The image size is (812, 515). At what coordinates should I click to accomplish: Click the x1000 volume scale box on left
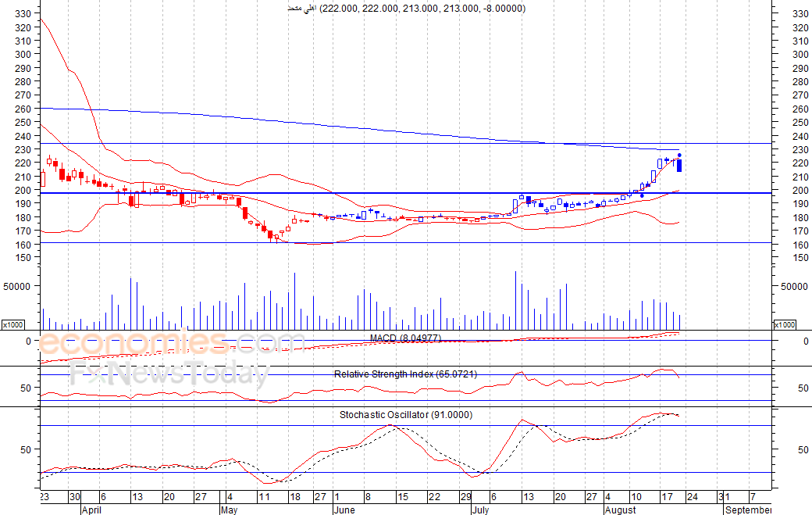point(13,325)
